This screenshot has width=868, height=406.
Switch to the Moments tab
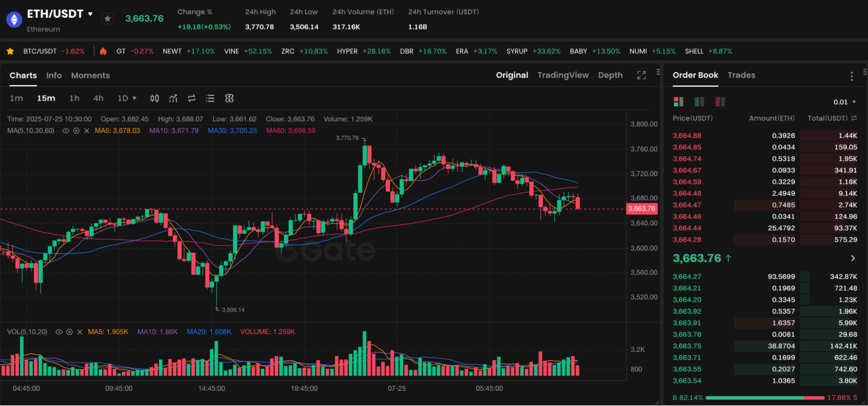coord(90,75)
